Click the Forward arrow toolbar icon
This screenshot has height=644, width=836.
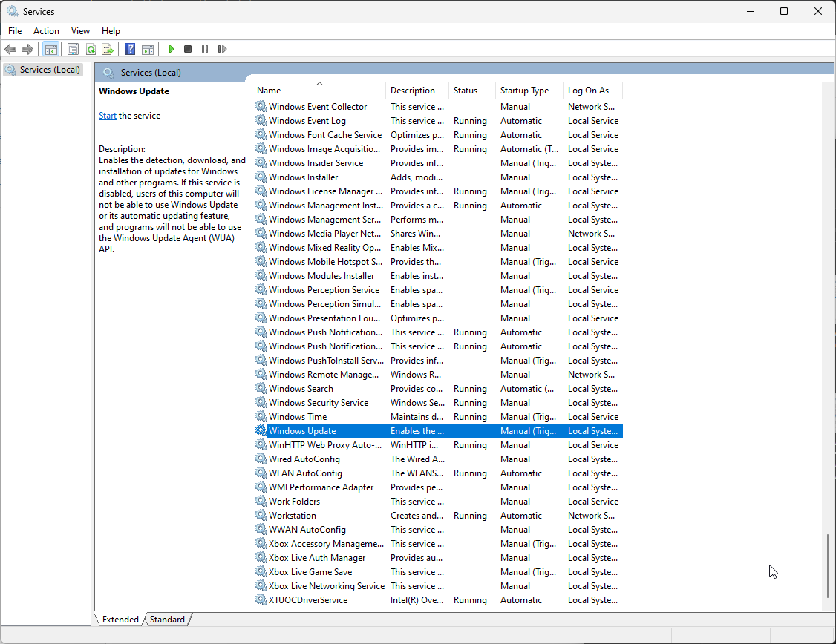27,49
